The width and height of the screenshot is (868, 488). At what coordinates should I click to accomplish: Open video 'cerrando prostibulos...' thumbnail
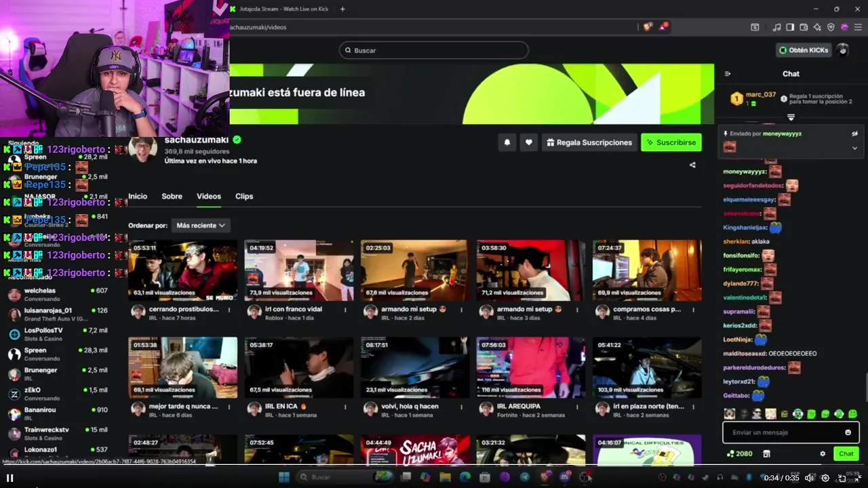(x=182, y=270)
